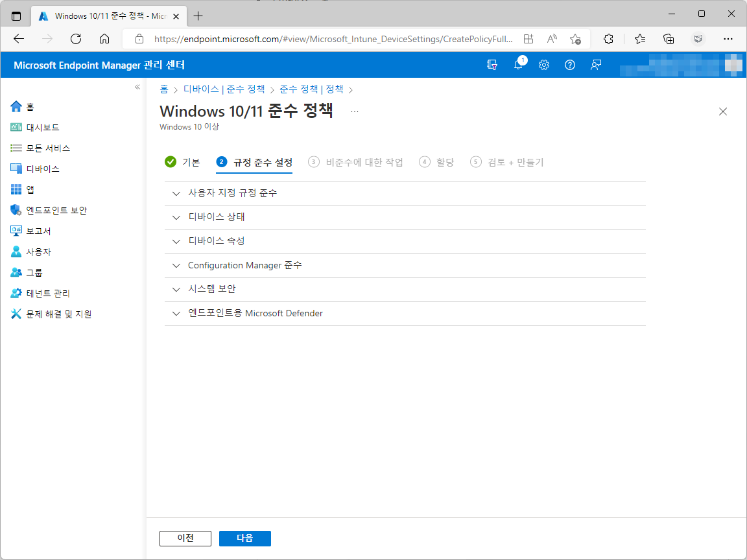Open the apps icon in address bar
This screenshot has width=747, height=560.
(528, 39)
